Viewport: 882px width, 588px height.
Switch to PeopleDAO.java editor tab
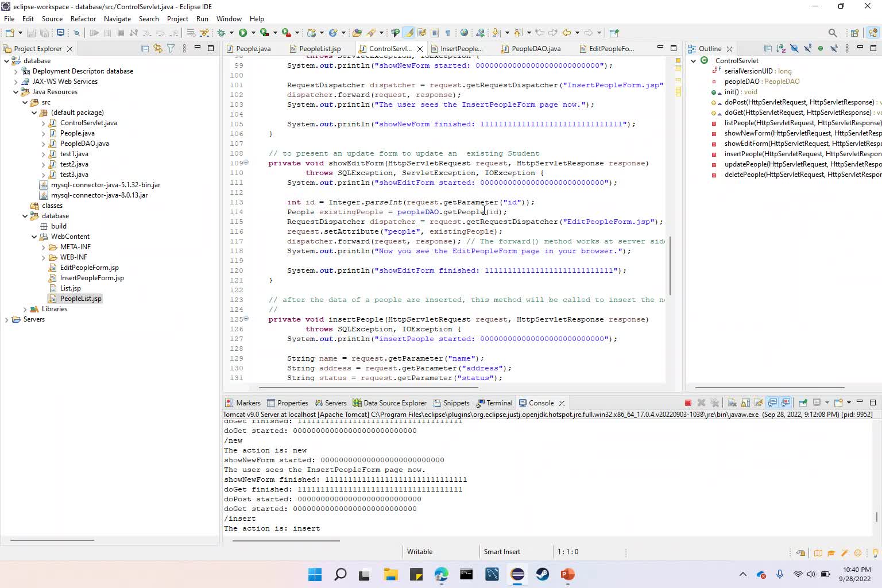[531, 49]
